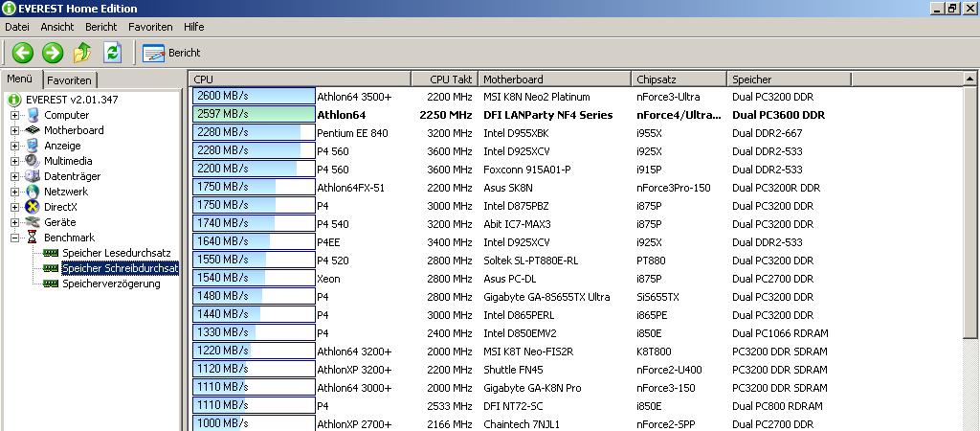Select Speicherverzögerung benchmark
Viewport: 980px width, 431px height.
(x=111, y=284)
